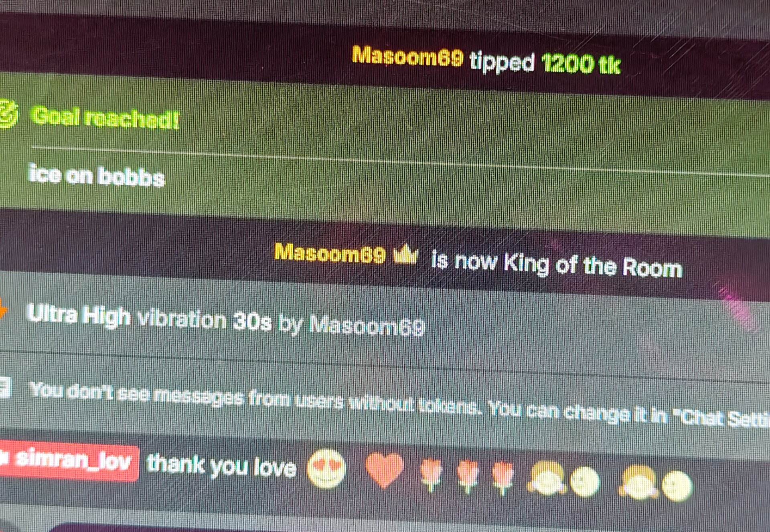
Task: Click the red heart emoji
Action: coord(384,470)
